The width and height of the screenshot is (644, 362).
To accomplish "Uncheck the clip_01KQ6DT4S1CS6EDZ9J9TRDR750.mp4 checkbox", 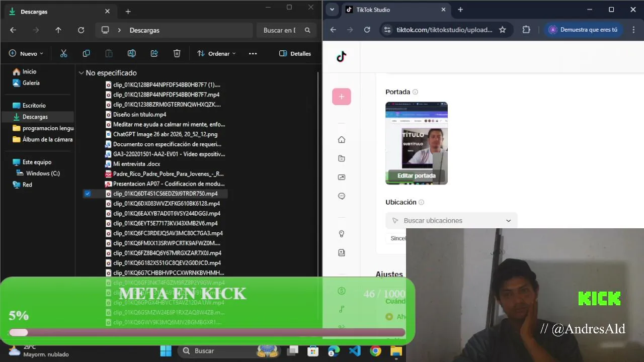I will [88, 194].
